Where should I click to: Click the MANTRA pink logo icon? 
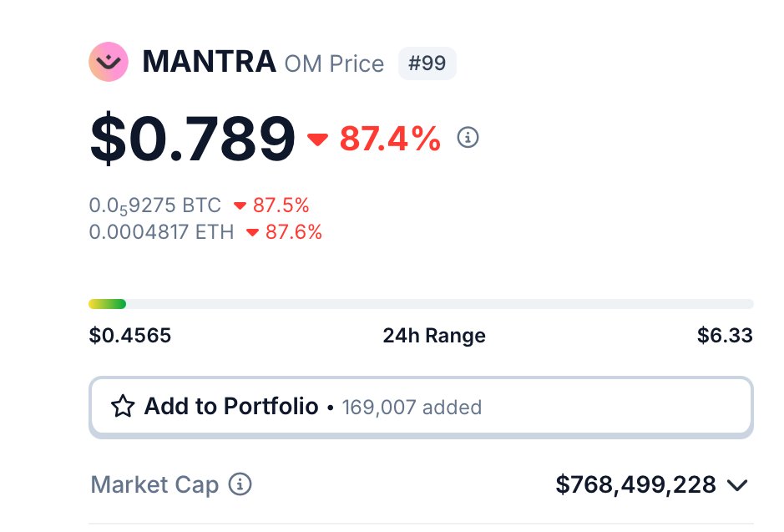pyautogui.click(x=109, y=62)
